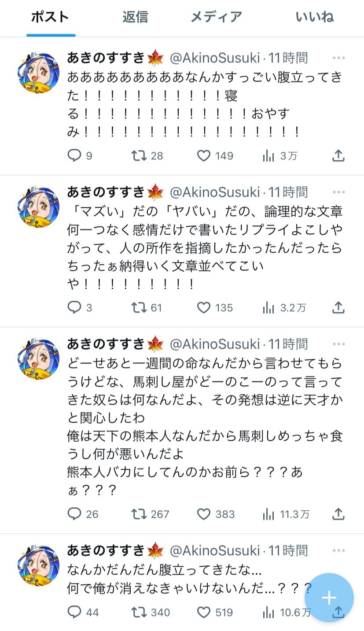
Task: Like the post with 383 likes
Action: click(203, 514)
